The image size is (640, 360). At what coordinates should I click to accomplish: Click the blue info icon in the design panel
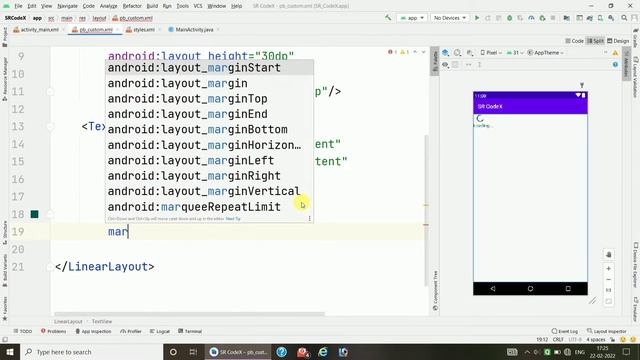tap(616, 64)
